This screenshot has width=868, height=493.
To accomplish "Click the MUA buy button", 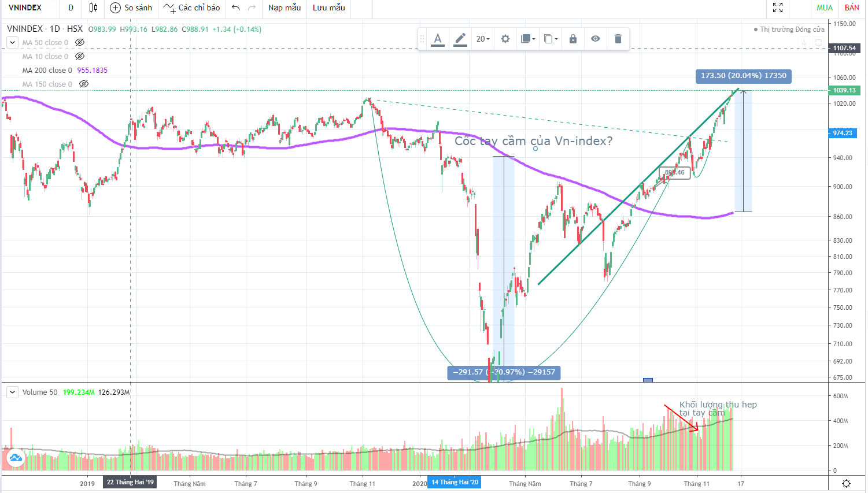I will pos(825,8).
